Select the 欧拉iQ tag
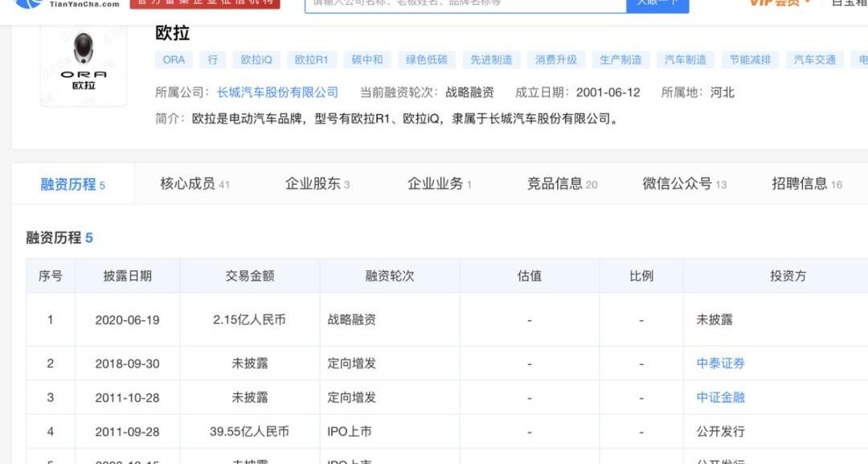The height and width of the screenshot is (464, 868). pyautogui.click(x=256, y=60)
